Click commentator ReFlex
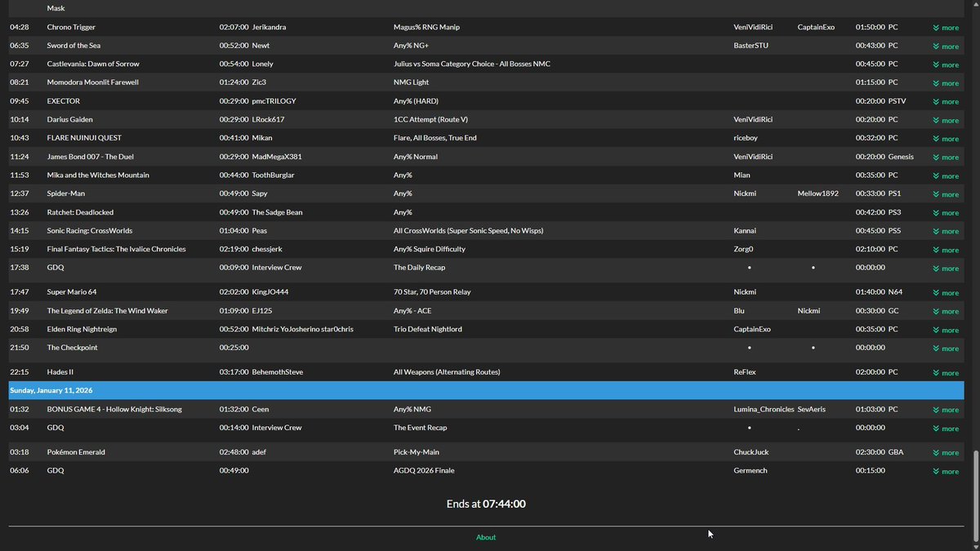 [745, 372]
